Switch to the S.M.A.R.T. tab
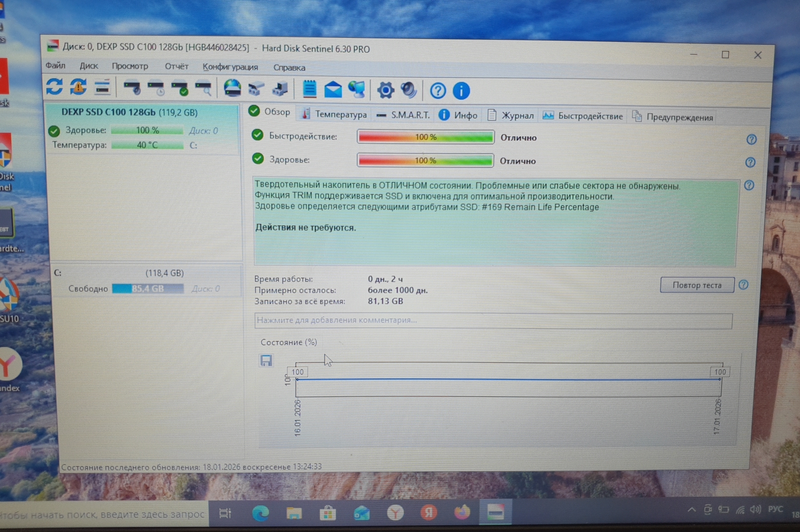This screenshot has width=800, height=532. (x=403, y=115)
